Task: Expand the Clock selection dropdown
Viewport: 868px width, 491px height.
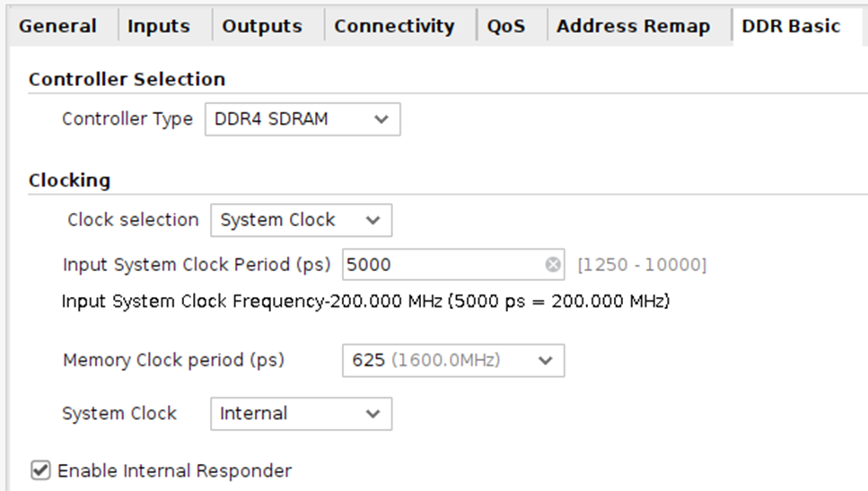Action: 301,220
